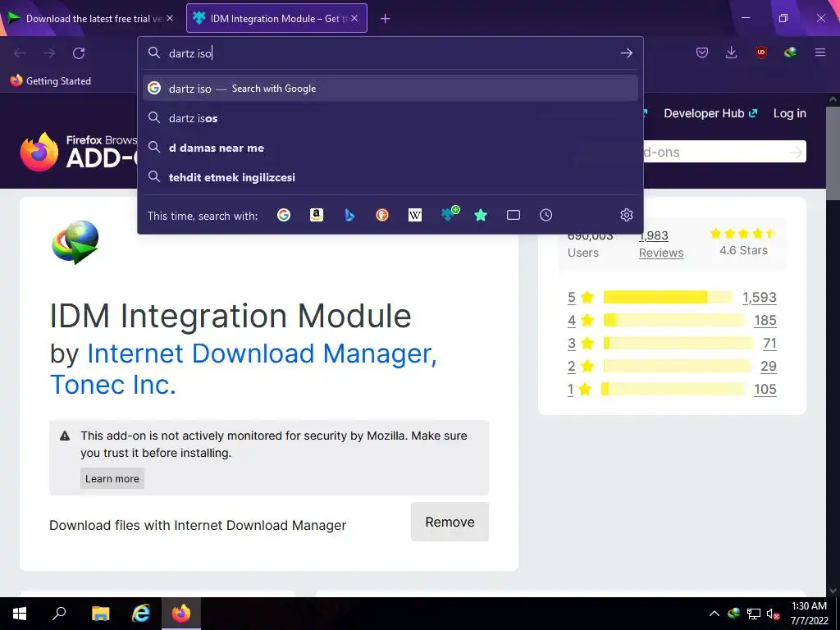
Task: Search in Bookmarks using star icon
Action: (481, 215)
